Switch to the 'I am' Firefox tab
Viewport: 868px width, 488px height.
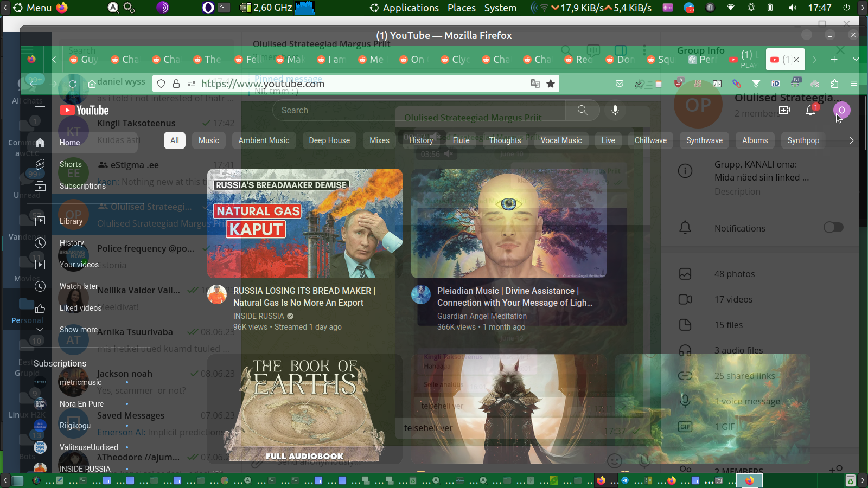pyautogui.click(x=331, y=60)
